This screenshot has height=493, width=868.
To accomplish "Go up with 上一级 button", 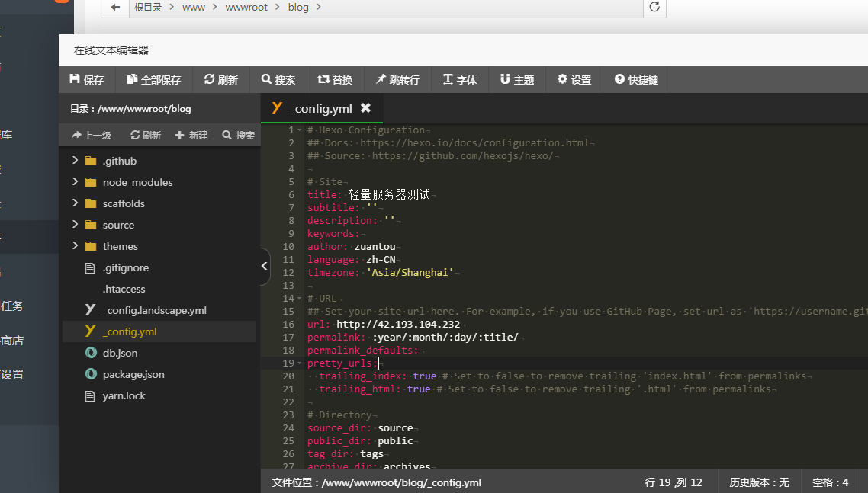I will (92, 135).
